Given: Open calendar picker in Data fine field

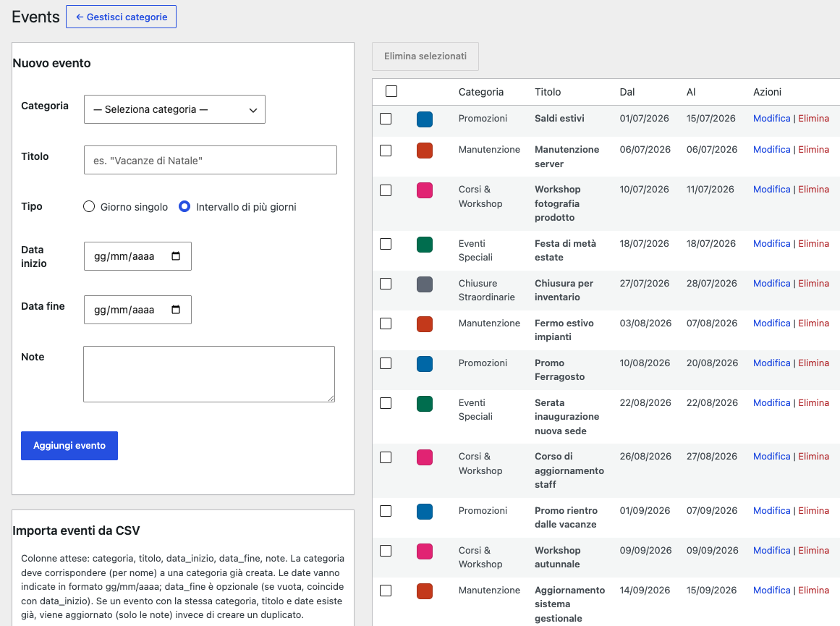Looking at the screenshot, I should coord(176,310).
